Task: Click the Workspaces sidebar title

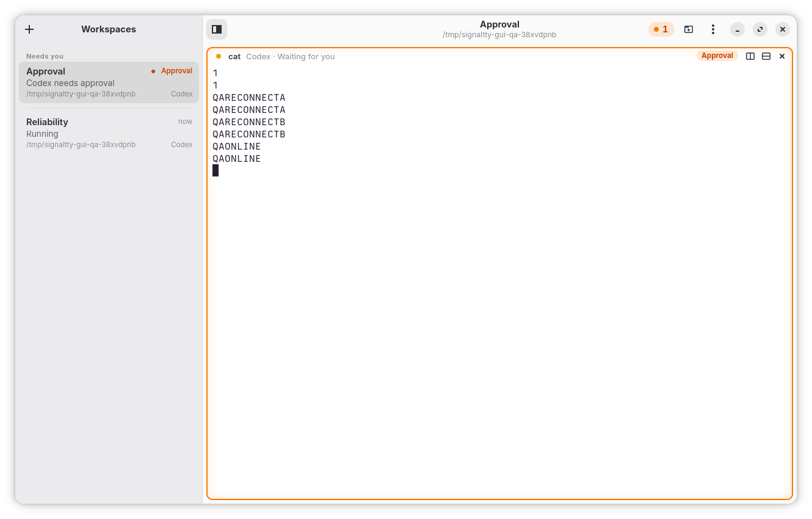Action: [x=109, y=29]
